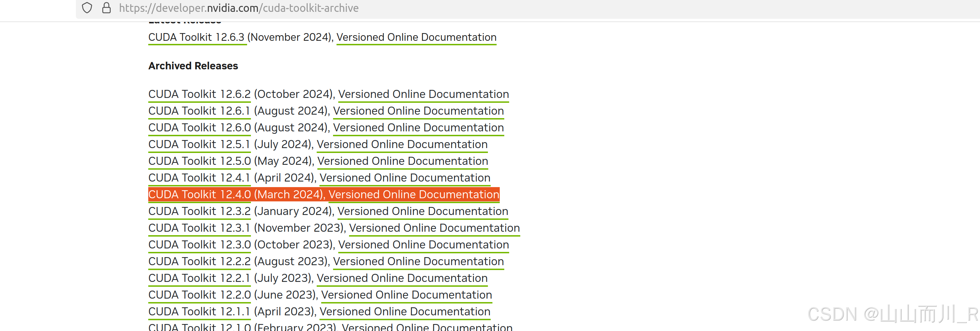Open documentation link for January 2024 release
Viewport: 980px width, 331px height.
pos(423,211)
